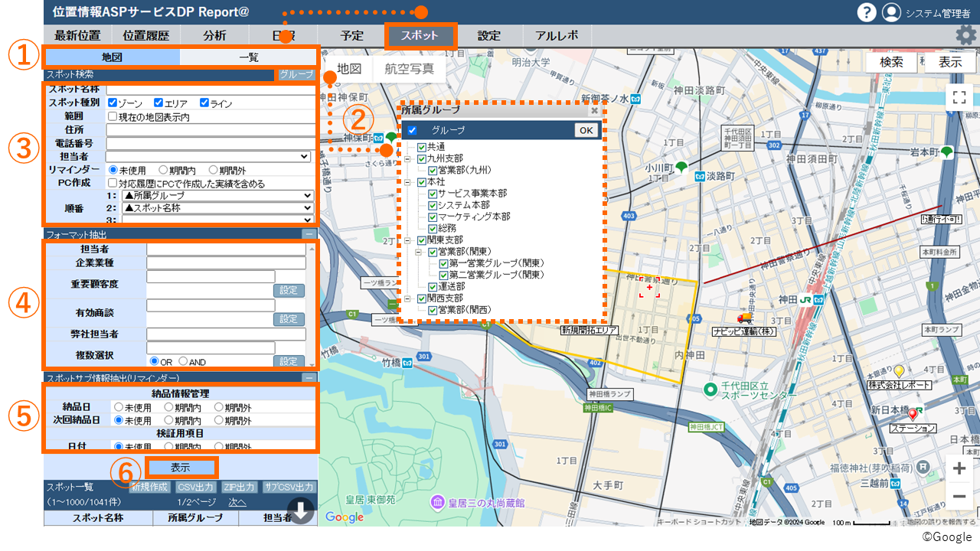Close the 所属グループ dialog
The height and width of the screenshot is (551, 980).
tap(593, 110)
